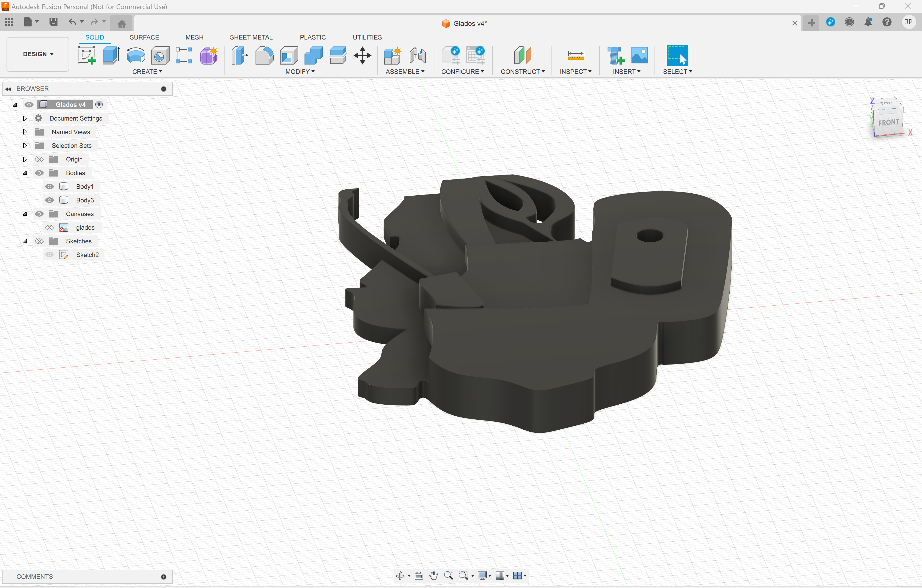Expand Selection Sets node
Image resolution: width=922 pixels, height=588 pixels.
(25, 145)
